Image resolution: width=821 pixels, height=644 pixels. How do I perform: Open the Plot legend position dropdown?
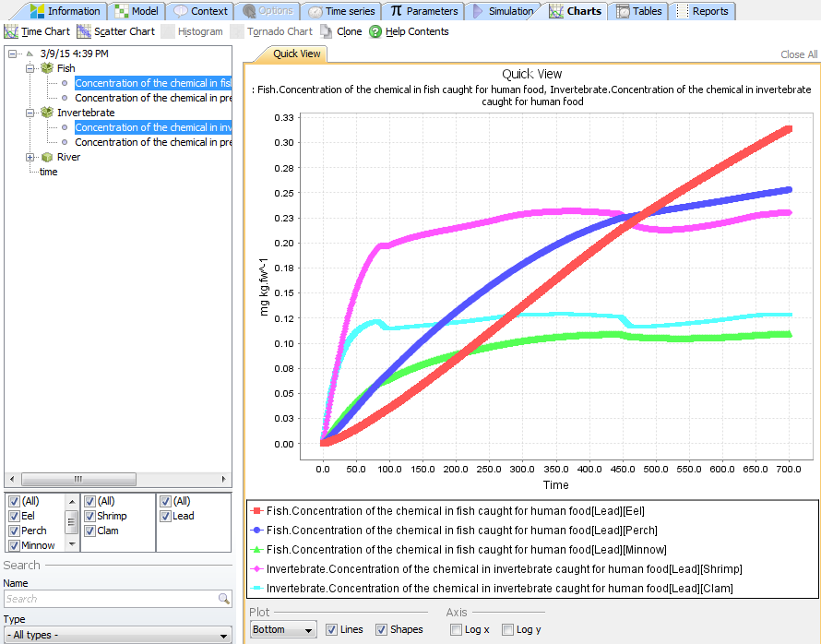pyautogui.click(x=283, y=629)
